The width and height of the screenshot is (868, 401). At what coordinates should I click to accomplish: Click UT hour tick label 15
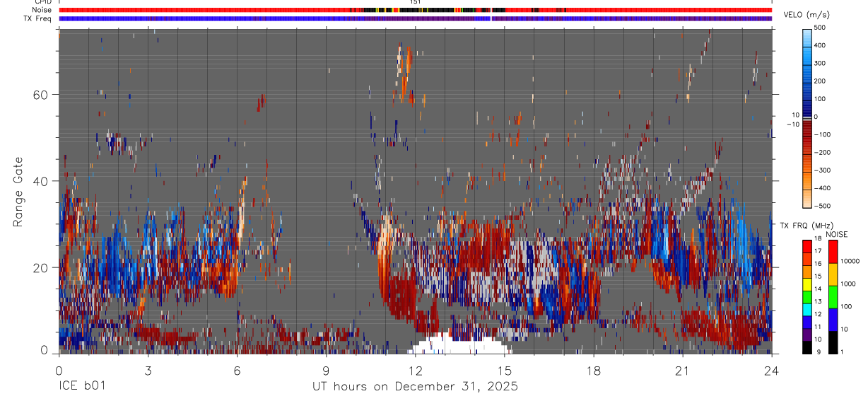tap(505, 370)
